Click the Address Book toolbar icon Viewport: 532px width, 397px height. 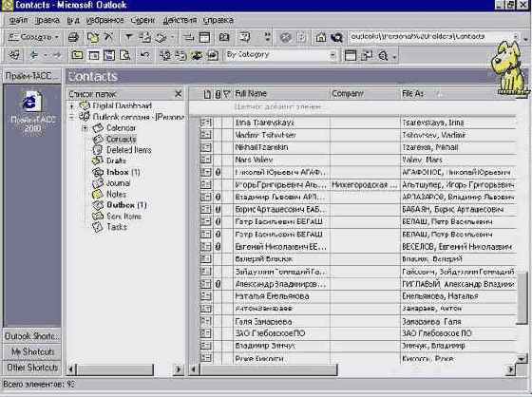point(224,37)
